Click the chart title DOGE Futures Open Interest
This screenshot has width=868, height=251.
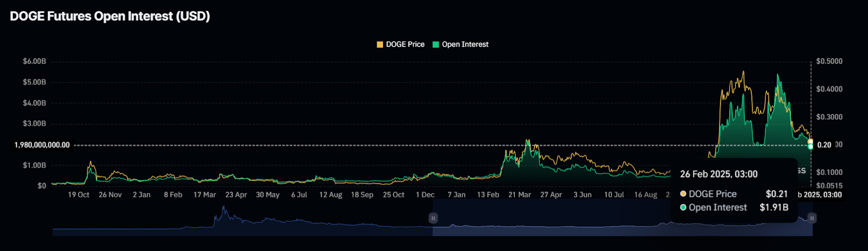[110, 16]
